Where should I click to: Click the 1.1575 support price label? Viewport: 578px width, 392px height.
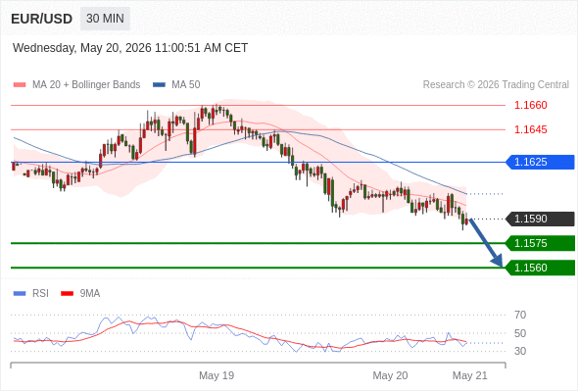540,243
